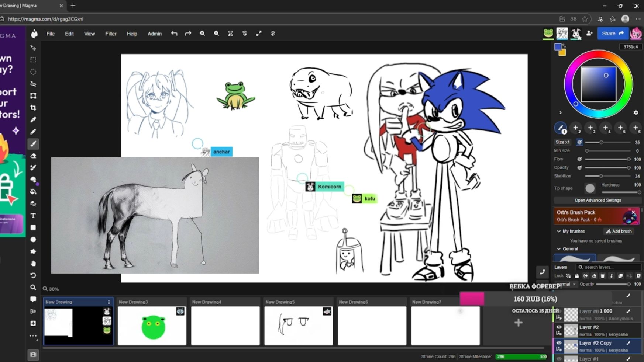Click the delete layer trash icon
644x362 pixels.
[603, 276]
